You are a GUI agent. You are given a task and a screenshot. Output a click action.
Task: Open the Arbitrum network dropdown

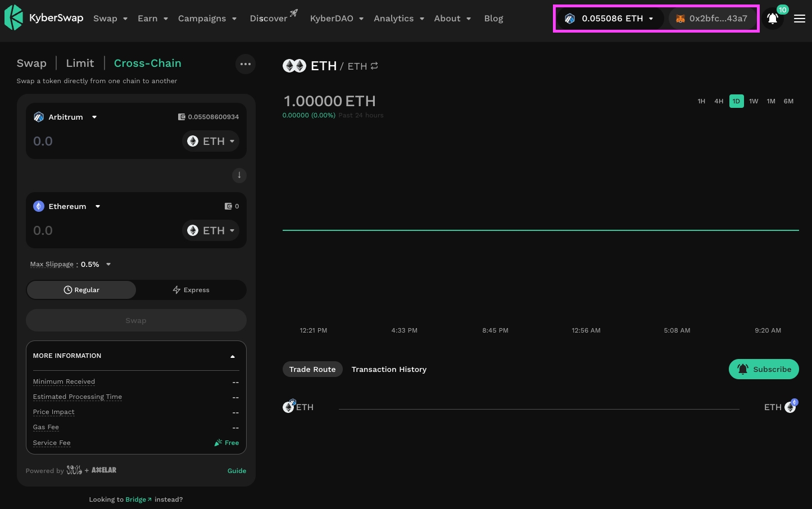pyautogui.click(x=66, y=117)
